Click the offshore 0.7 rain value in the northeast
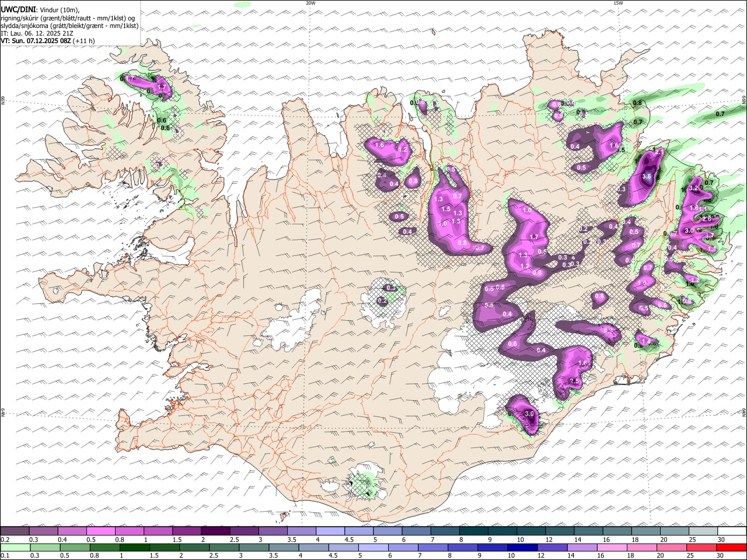The image size is (747, 560). tap(720, 114)
